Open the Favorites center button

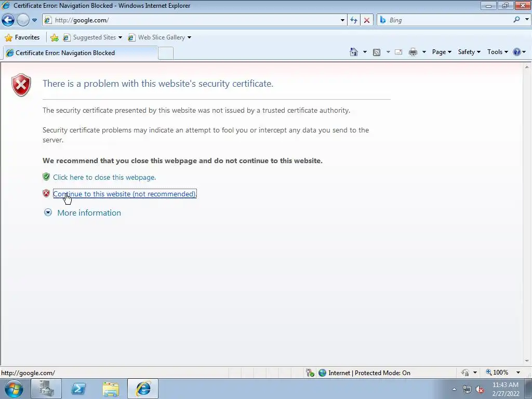pos(22,37)
